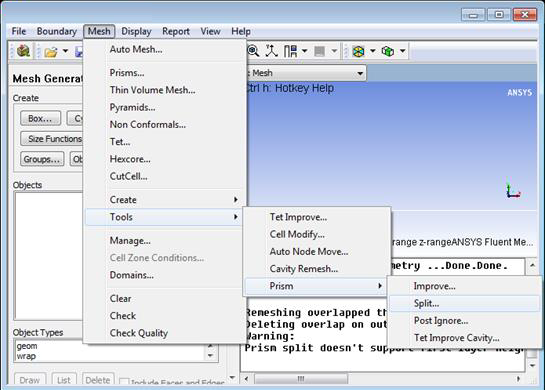This screenshot has width=545, height=390.
Task: Click the axes triad orientation icon
Action: [x=271, y=51]
